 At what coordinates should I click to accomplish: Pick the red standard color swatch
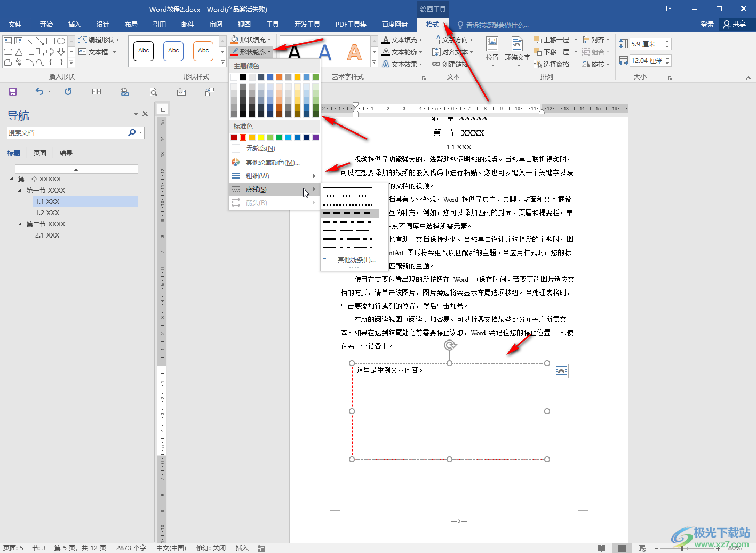243,138
